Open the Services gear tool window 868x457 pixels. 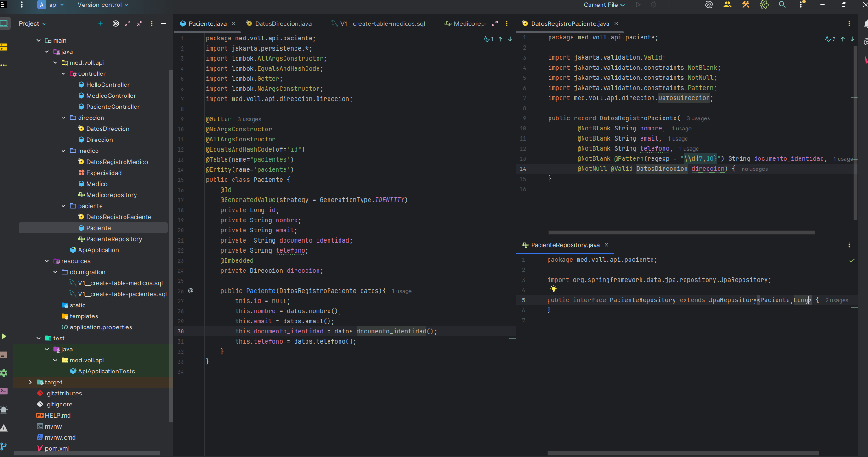pyautogui.click(x=4, y=373)
